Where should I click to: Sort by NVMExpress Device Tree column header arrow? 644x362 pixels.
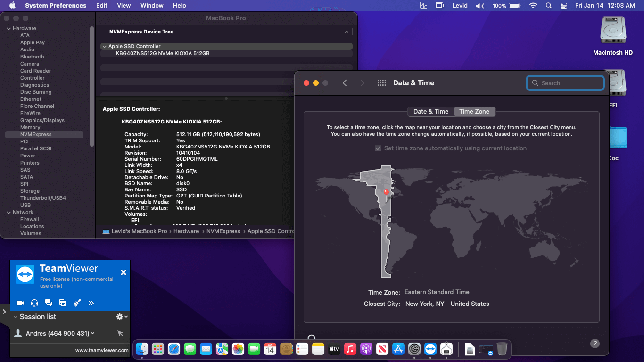347,32
